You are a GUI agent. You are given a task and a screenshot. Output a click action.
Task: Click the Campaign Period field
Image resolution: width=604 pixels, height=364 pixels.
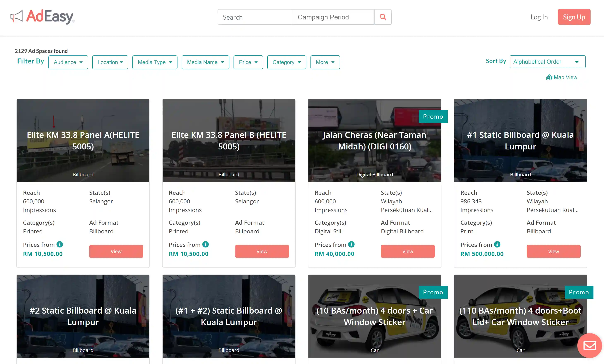click(333, 17)
